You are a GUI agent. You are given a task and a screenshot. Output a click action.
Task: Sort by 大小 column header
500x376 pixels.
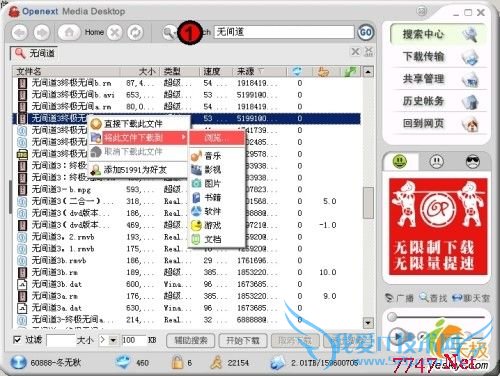(x=140, y=71)
